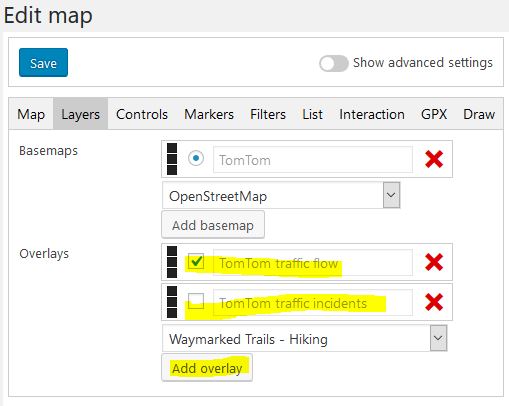Screen dimensions: 509x406
Task: Go to the GPX tab
Action: click(434, 114)
